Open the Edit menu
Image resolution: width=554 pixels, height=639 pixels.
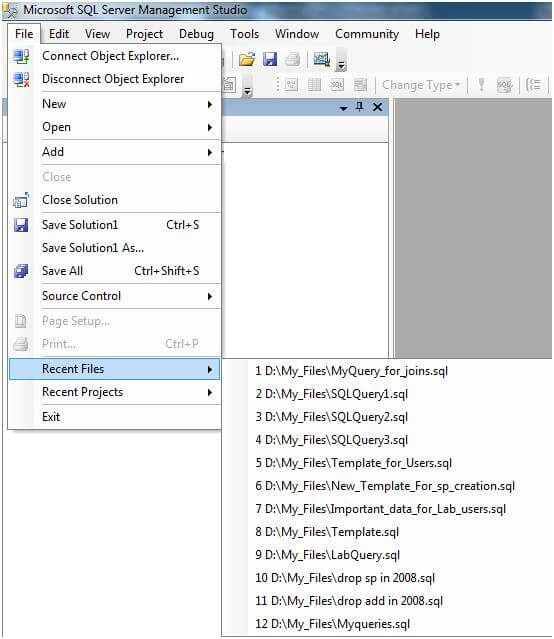(59, 34)
